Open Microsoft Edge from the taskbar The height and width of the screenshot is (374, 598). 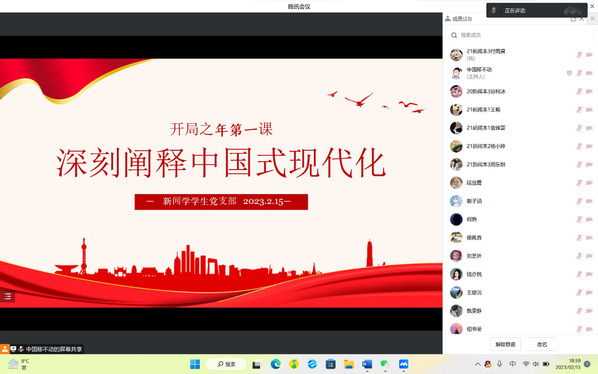tap(275, 364)
